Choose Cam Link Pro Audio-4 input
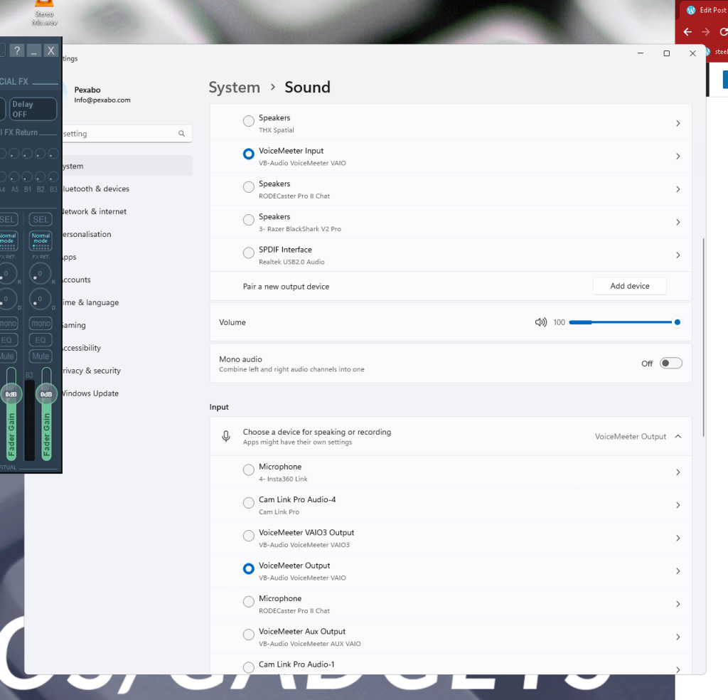Viewport: 728px width, 700px height. pyautogui.click(x=248, y=502)
